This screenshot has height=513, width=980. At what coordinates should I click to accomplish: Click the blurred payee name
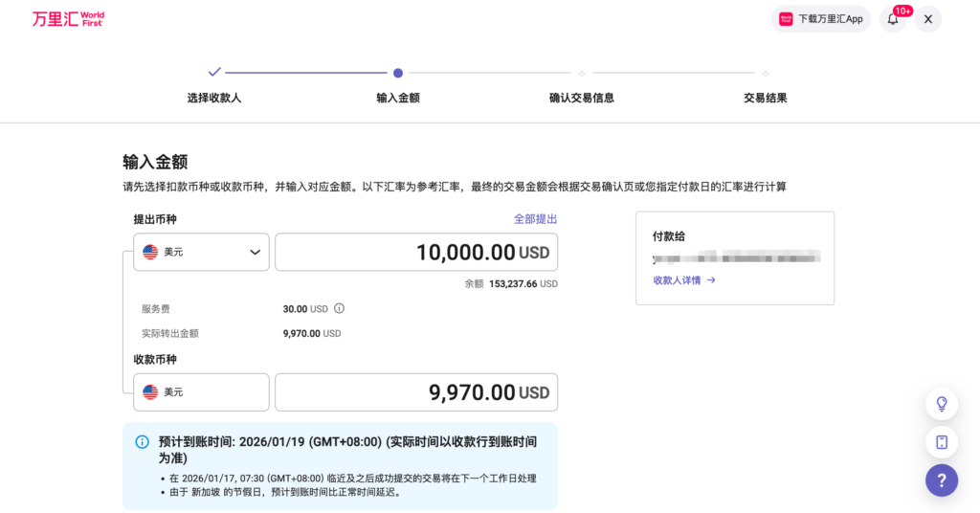point(736,257)
